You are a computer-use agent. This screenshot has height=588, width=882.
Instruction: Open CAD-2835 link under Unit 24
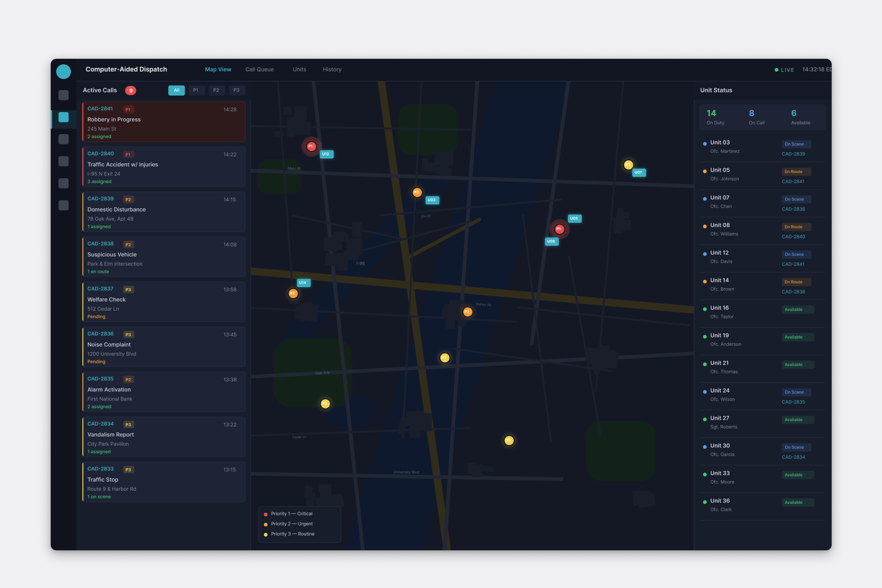(793, 402)
